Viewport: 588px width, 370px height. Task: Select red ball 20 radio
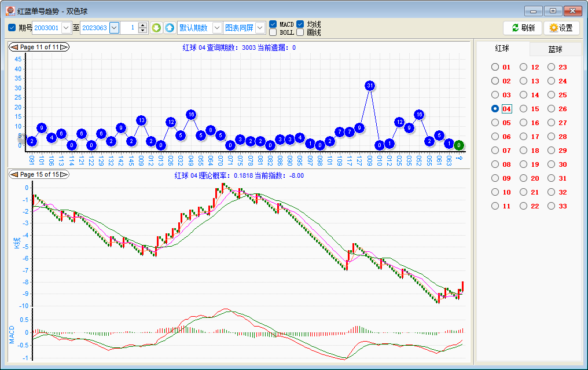click(524, 178)
